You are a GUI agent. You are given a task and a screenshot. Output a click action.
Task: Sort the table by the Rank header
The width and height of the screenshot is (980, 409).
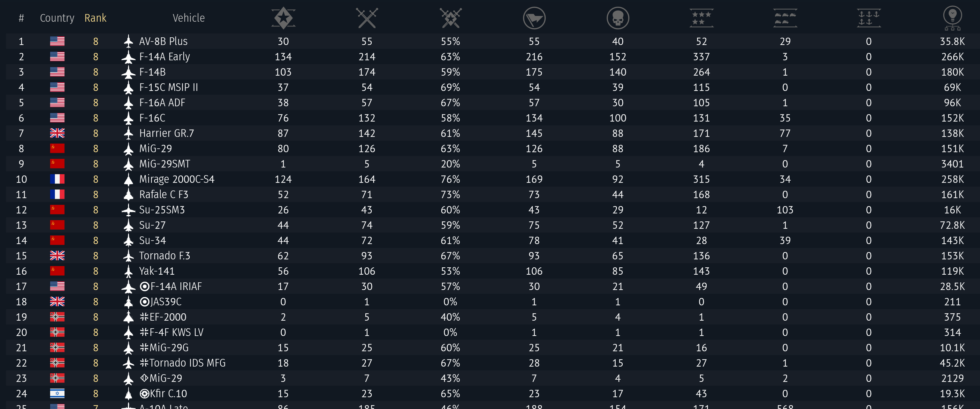tap(95, 18)
